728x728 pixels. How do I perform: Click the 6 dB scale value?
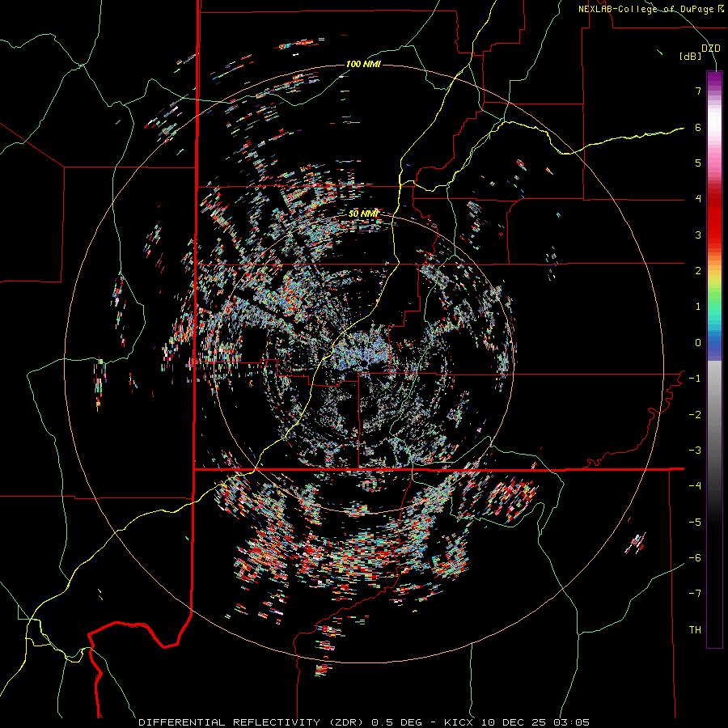point(698,127)
